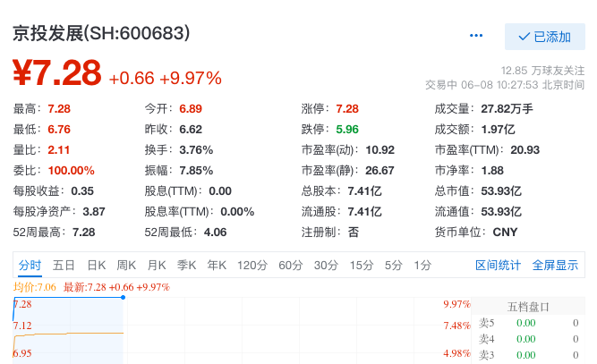Click the current price ¥7.28
Image resolution: width=597 pixels, height=364 pixels.
[x=57, y=72]
